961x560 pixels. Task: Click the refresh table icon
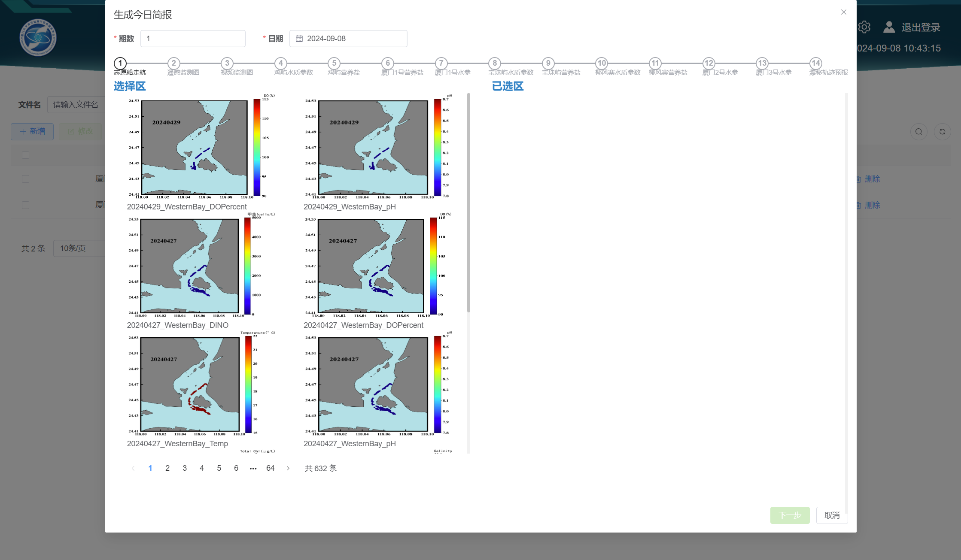[x=942, y=132]
